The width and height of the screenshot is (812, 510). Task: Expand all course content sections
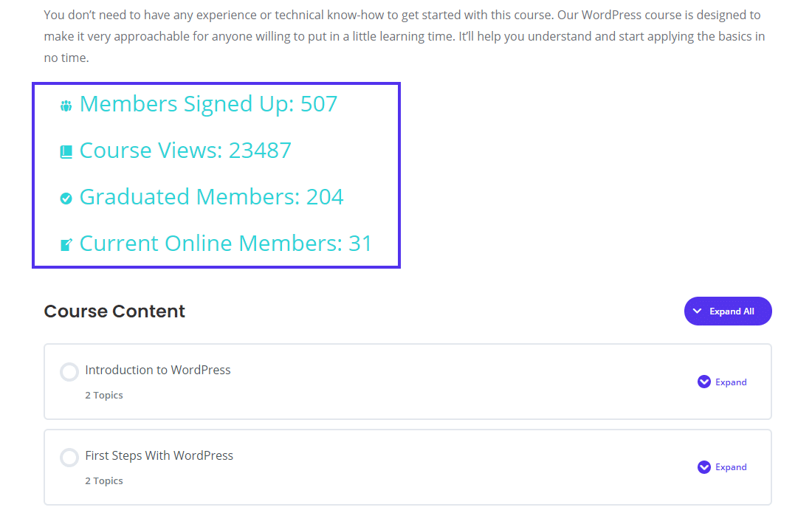click(x=728, y=311)
